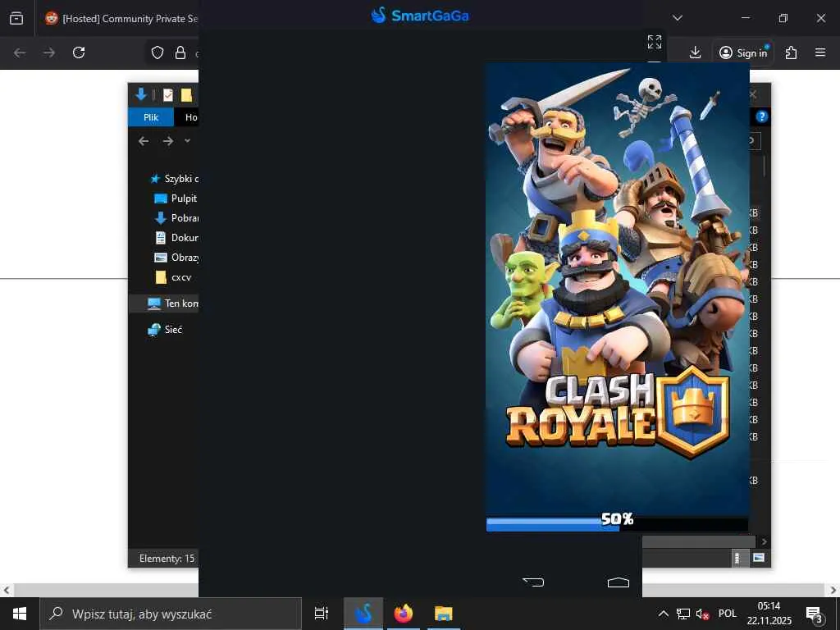The image size is (840, 630).
Task: Click muted volume tray icon
Action: [x=702, y=614]
